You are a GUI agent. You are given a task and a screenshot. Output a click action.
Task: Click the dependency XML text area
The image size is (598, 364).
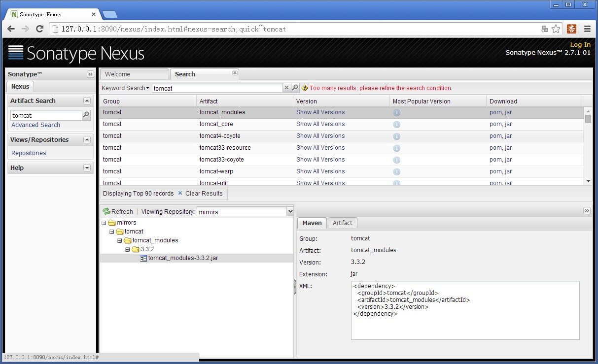tap(465, 310)
